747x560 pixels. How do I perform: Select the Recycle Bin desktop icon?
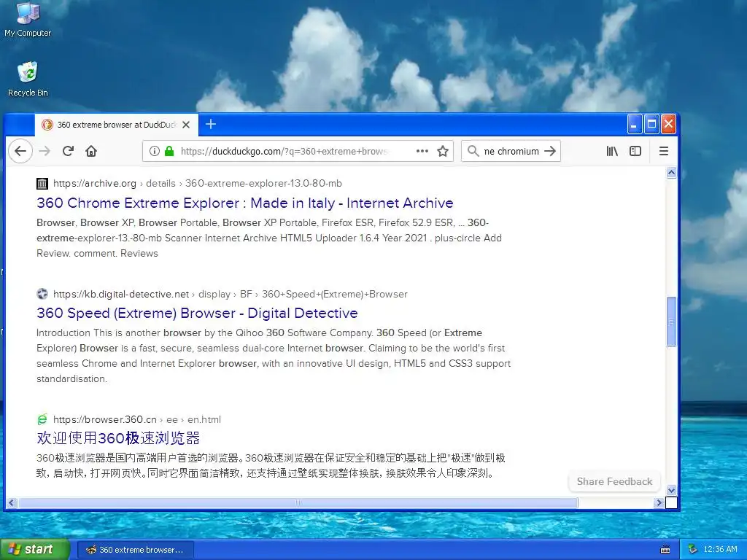point(28,79)
